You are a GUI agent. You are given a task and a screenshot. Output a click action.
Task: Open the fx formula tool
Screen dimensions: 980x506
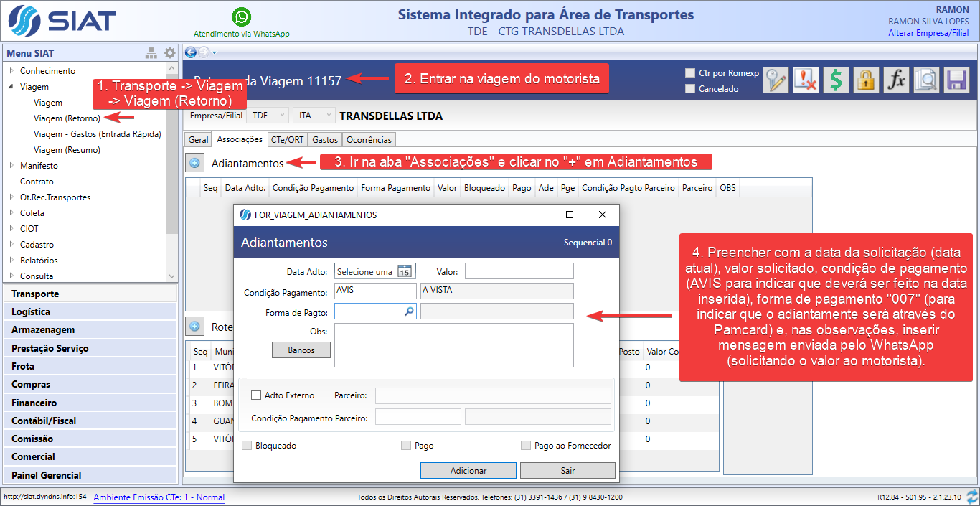896,80
